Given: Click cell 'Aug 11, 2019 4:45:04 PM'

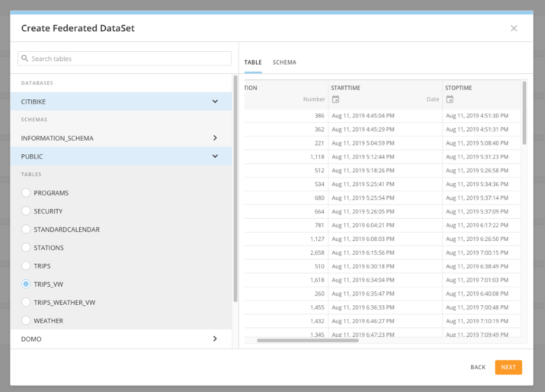Looking at the screenshot, I should pos(363,116).
